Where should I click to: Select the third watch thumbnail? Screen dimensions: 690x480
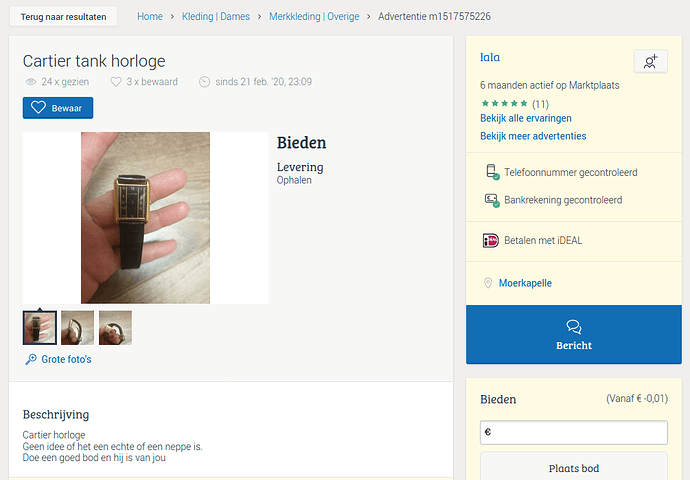pyautogui.click(x=115, y=328)
